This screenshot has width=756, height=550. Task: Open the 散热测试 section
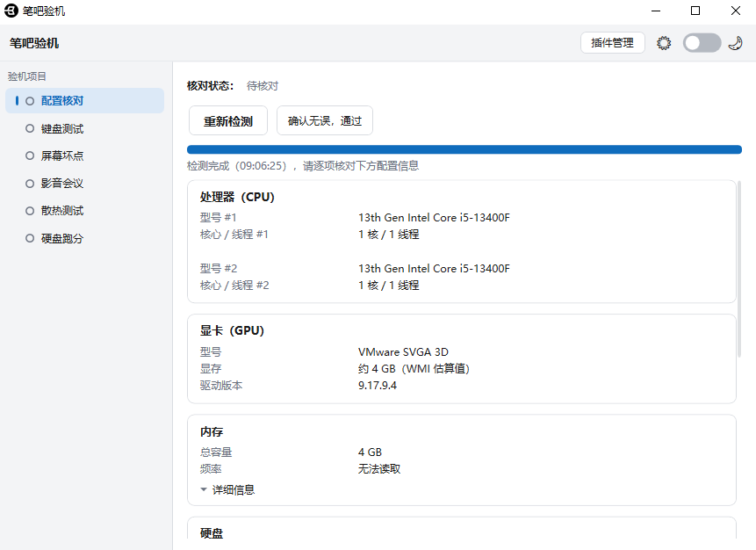coord(85,211)
